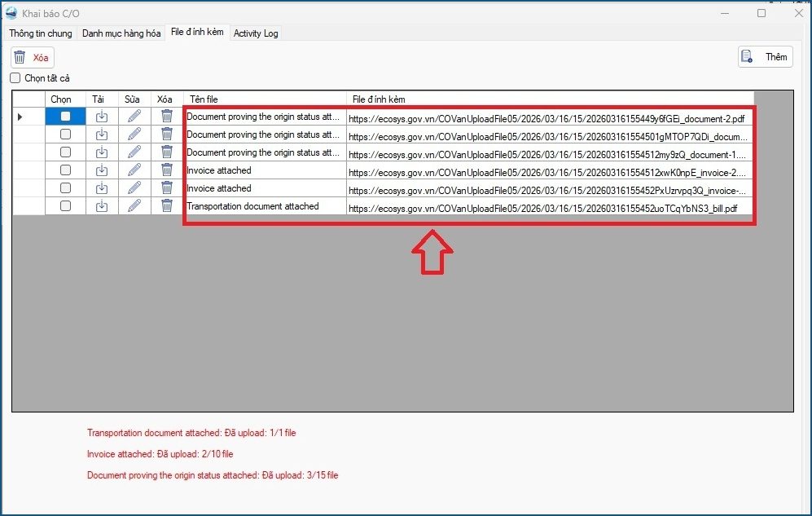Download the invoice-2 attachment
The width and height of the screenshot is (812, 516).
(102, 170)
